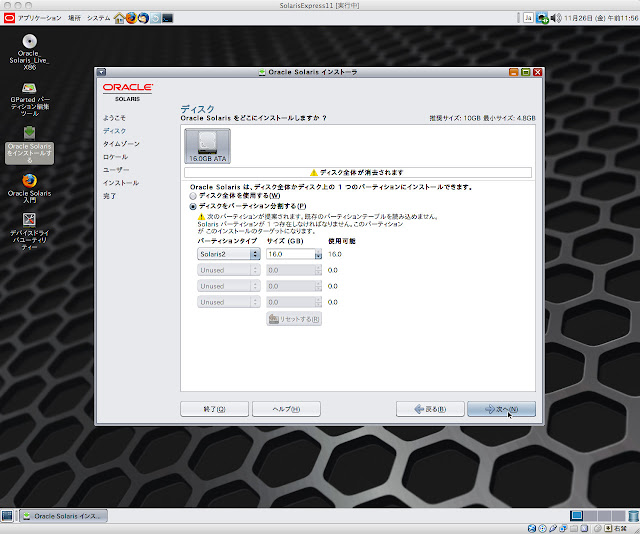The image size is (640, 534).
Task: Click the Install (インストール) step
Action: [121, 183]
